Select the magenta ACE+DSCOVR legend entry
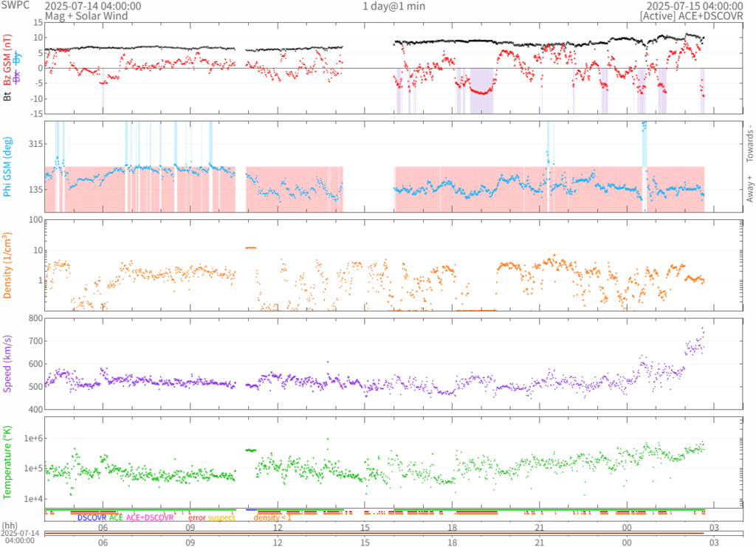This screenshot has height=547, width=756. (150, 518)
